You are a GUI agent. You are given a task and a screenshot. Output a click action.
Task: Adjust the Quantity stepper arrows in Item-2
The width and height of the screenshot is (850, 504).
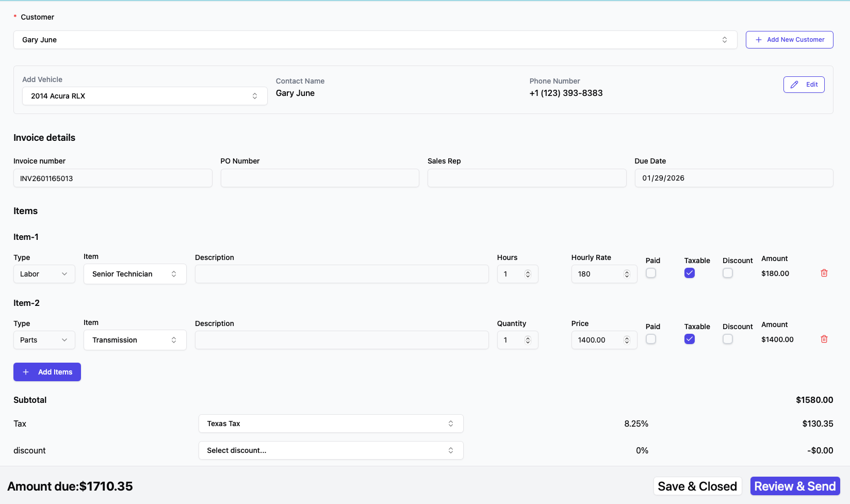click(x=528, y=340)
